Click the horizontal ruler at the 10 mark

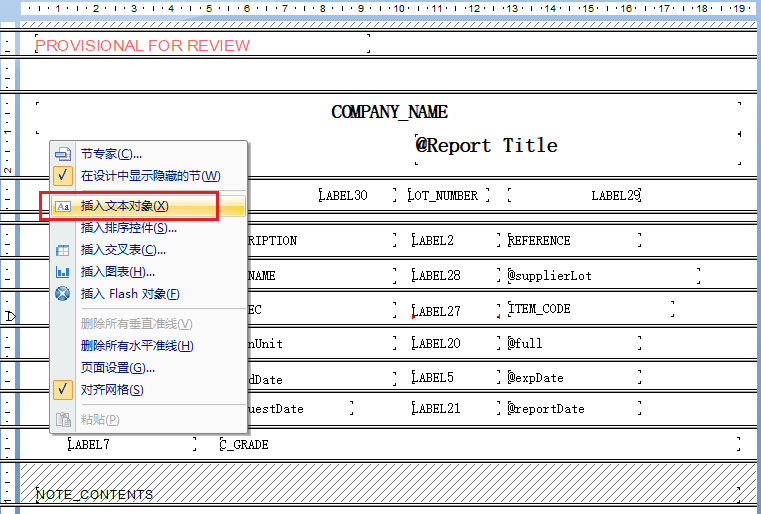click(x=399, y=9)
